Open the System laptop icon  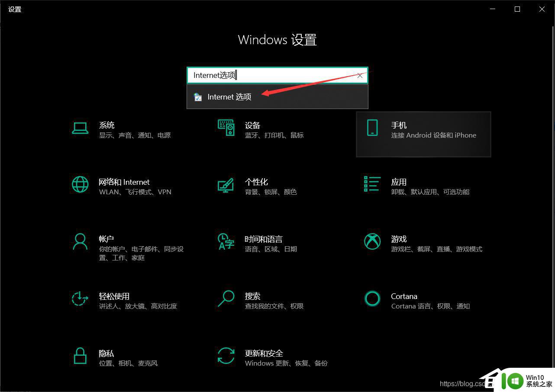pyautogui.click(x=80, y=128)
